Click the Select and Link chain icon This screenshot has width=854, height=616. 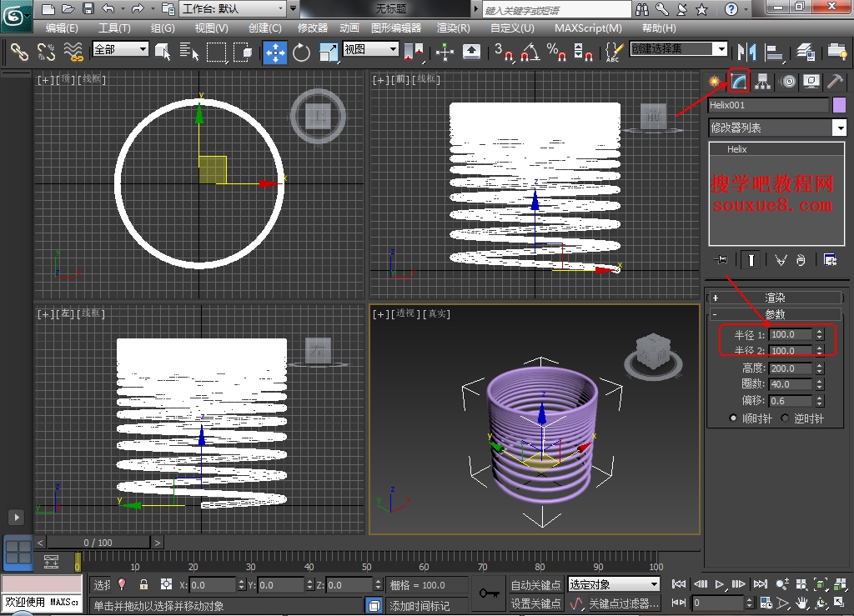[x=19, y=52]
